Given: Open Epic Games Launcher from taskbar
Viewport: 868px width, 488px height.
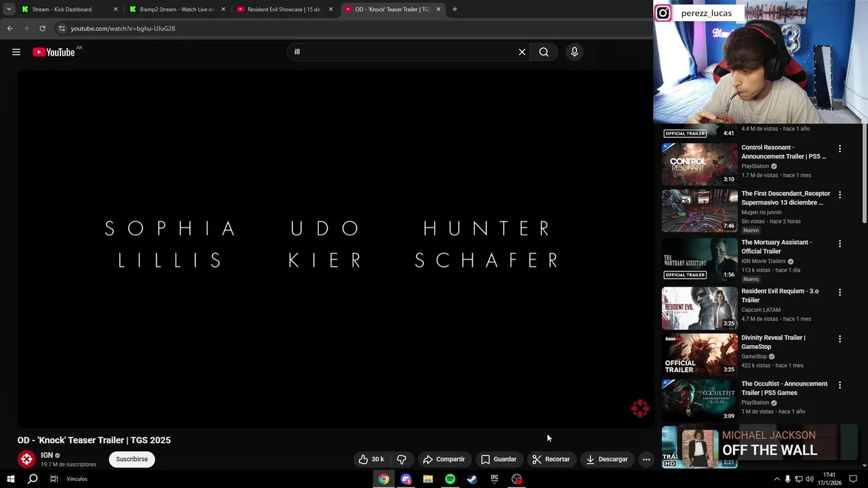Looking at the screenshot, I should click(x=494, y=479).
